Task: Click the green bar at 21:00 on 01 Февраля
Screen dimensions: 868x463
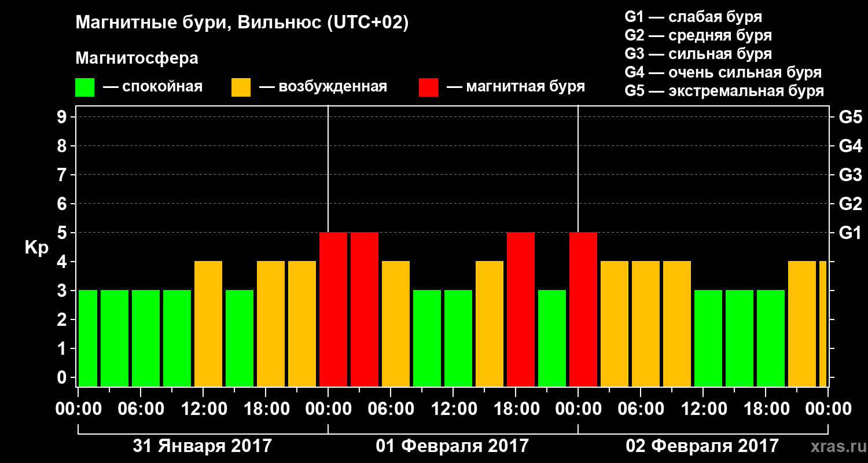Action: tap(552, 339)
